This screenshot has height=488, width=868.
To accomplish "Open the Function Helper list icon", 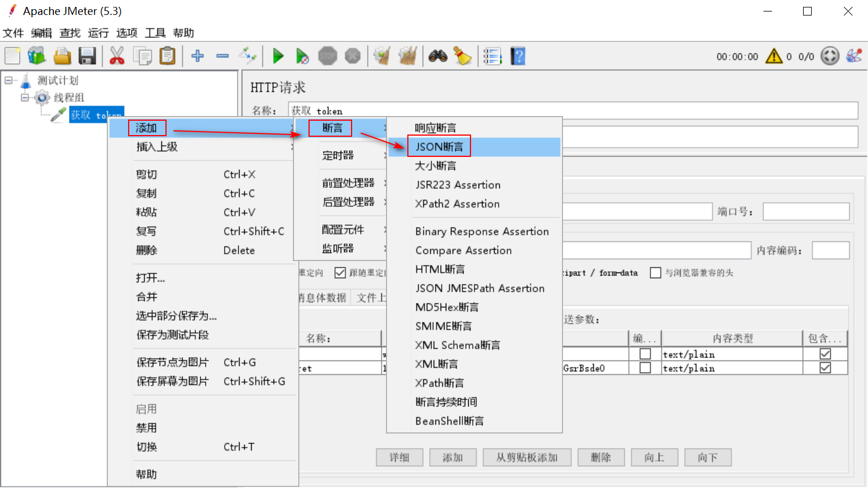I will coord(492,56).
